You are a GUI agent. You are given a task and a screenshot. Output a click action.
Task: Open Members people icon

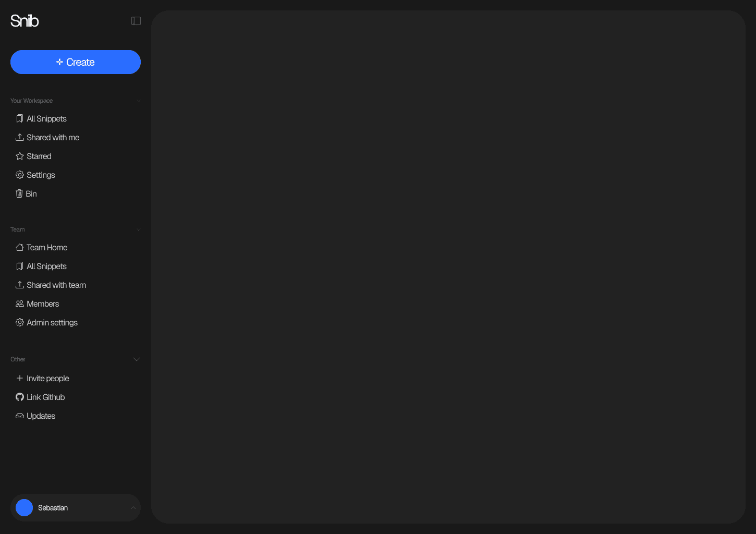pyautogui.click(x=20, y=304)
